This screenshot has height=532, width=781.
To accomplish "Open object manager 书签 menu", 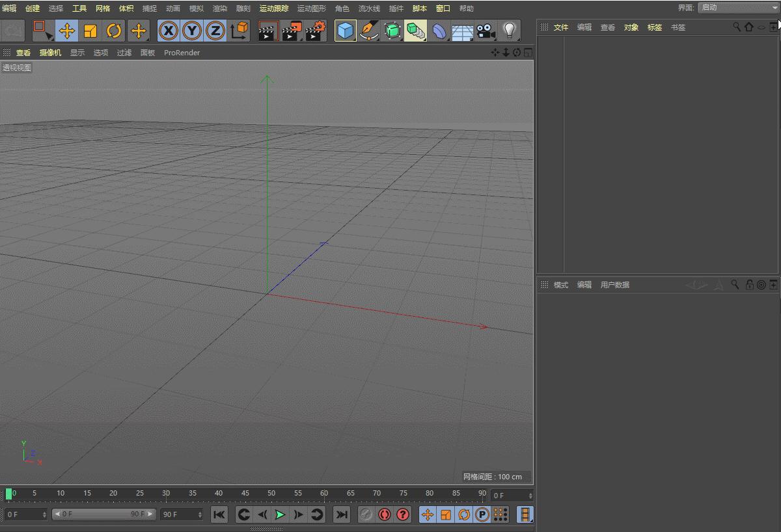I will 678,27.
